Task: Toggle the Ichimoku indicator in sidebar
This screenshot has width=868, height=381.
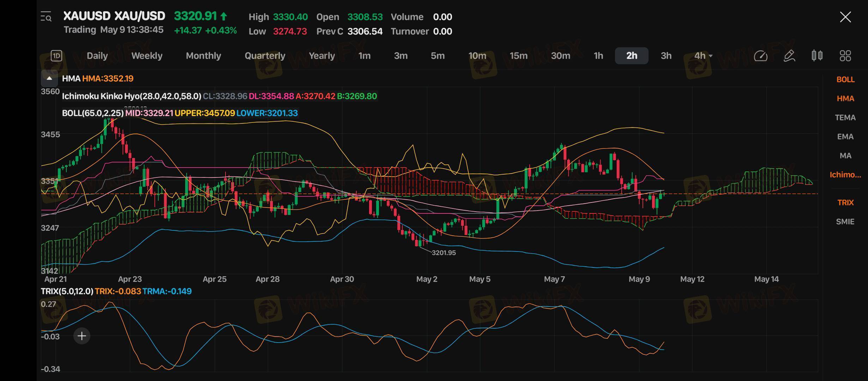Action: [x=845, y=175]
